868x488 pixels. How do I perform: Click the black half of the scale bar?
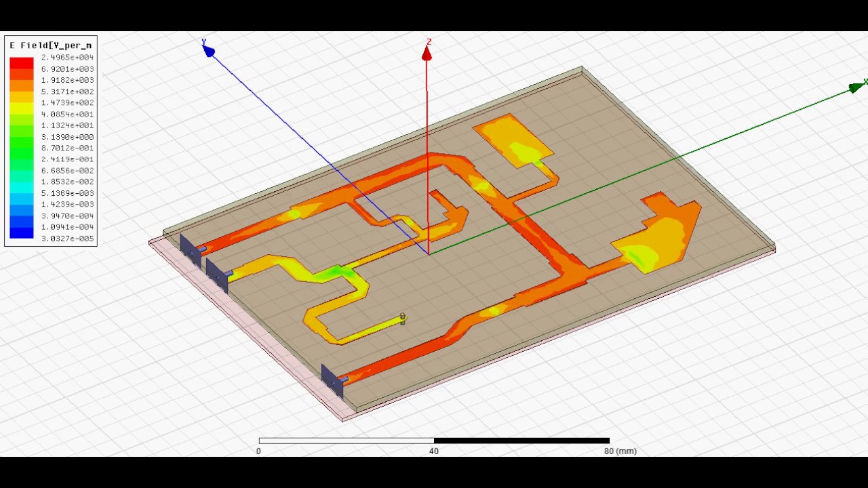click(521, 441)
